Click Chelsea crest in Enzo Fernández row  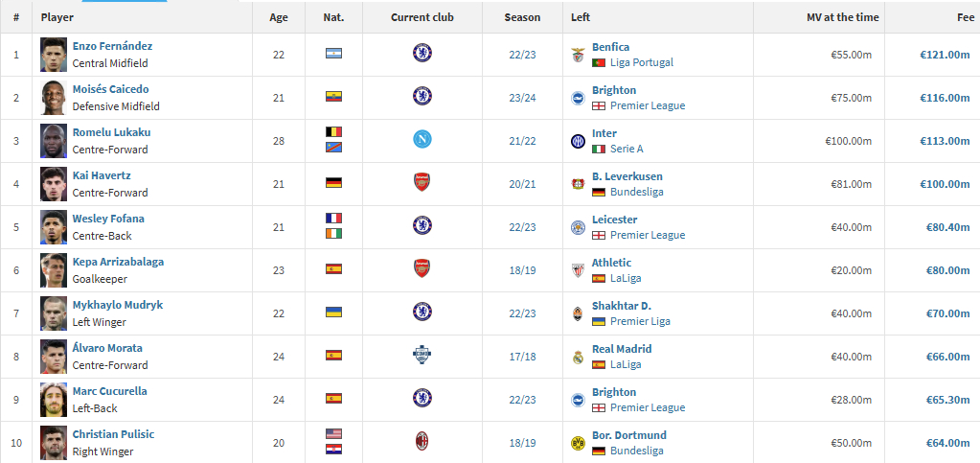point(422,53)
